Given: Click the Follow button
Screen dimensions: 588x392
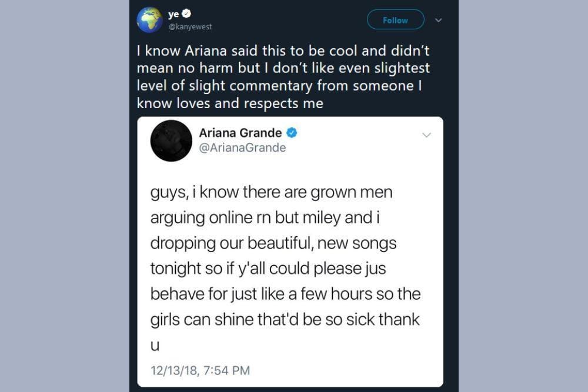Looking at the screenshot, I should 395,19.
